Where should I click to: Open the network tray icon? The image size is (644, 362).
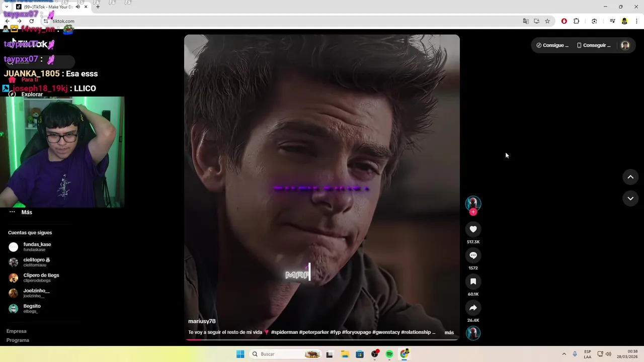[x=600, y=354]
